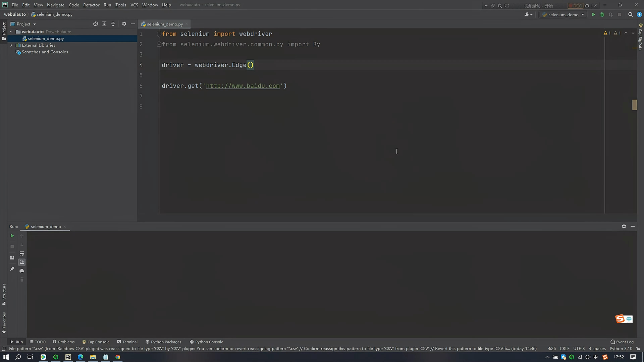This screenshot has width=644, height=362.
Task: Expand the External Libraries tree node
Action: coord(11,45)
